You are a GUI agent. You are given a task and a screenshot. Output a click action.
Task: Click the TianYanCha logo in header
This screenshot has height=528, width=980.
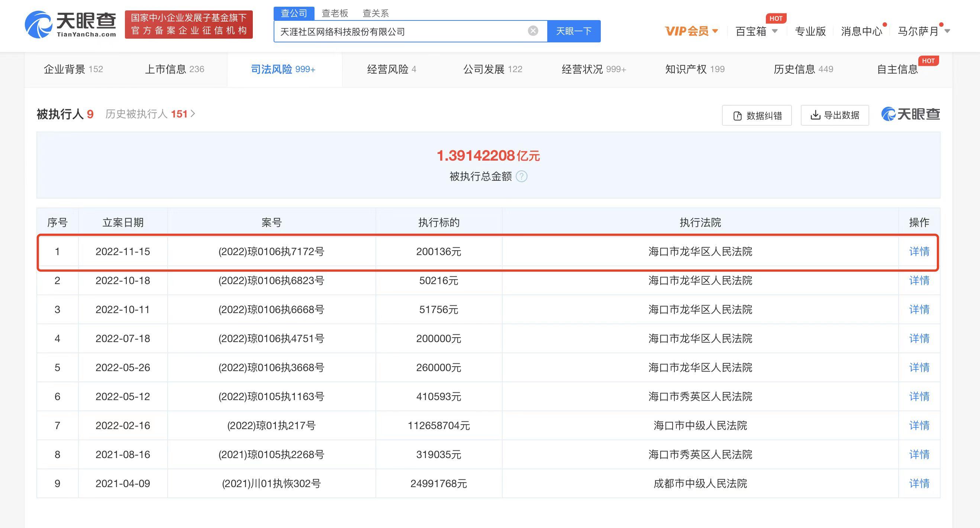coord(70,24)
